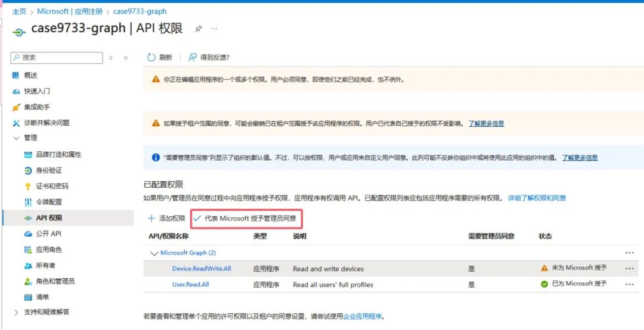Open the 企业应用程序 link
The width and height of the screenshot is (644, 330).
[x=363, y=316]
